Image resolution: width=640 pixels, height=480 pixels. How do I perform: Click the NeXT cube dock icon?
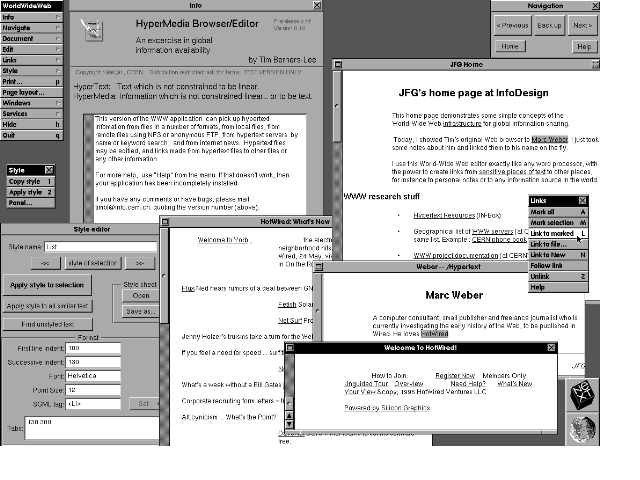[x=582, y=395]
